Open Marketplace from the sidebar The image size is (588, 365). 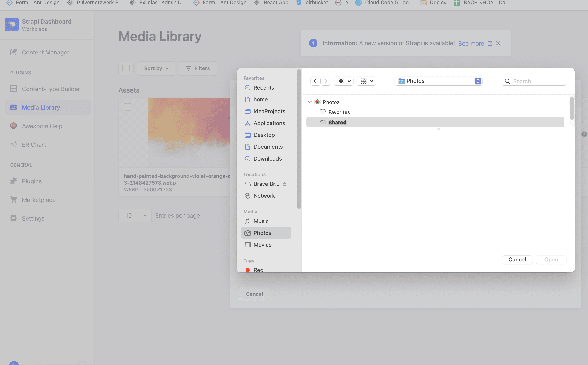(39, 200)
